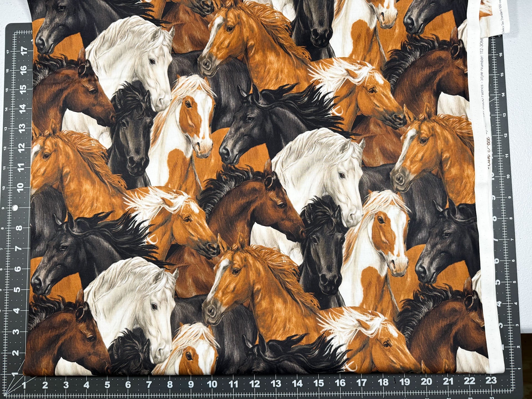Image resolution: width=532 pixels, height=399 pixels.
Task: Click the large 15 on bottom ruler
Action: coord(319,383)
